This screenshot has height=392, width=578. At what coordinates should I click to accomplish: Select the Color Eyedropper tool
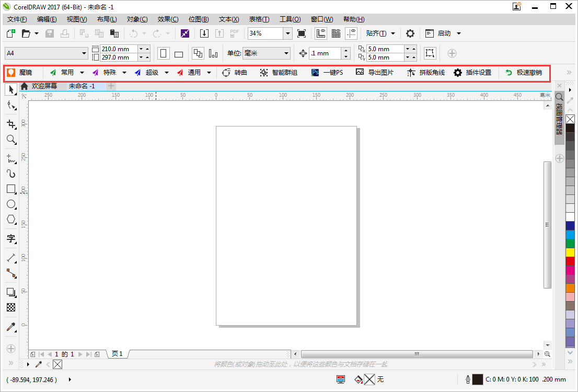coord(11,327)
